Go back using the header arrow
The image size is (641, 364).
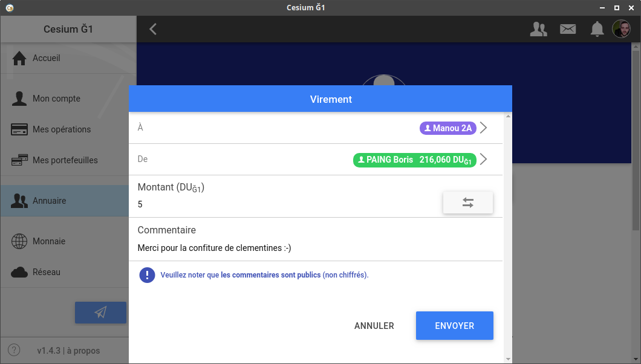click(x=153, y=29)
